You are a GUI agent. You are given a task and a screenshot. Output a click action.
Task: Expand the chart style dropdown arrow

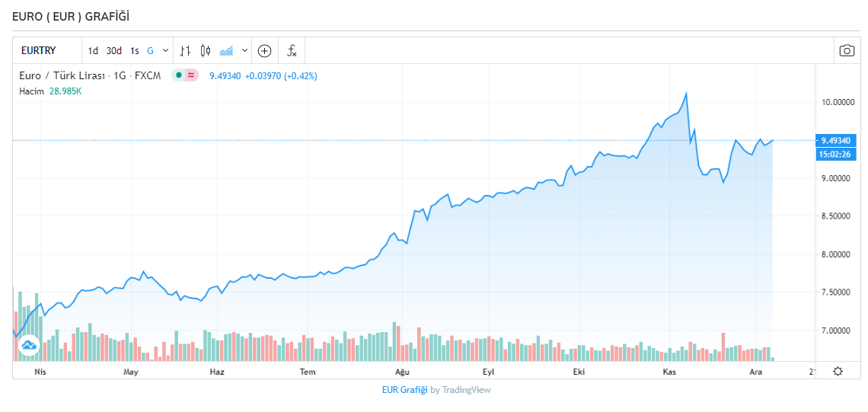[x=244, y=51]
